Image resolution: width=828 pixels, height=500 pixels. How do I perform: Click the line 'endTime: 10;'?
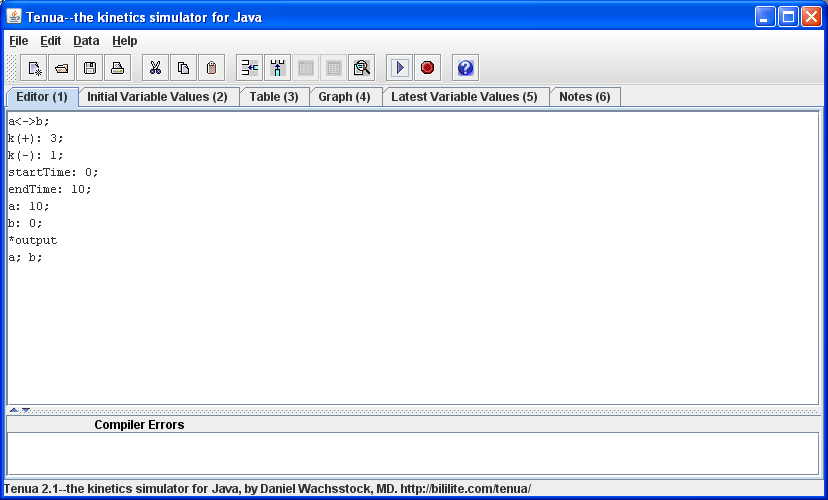pos(50,189)
